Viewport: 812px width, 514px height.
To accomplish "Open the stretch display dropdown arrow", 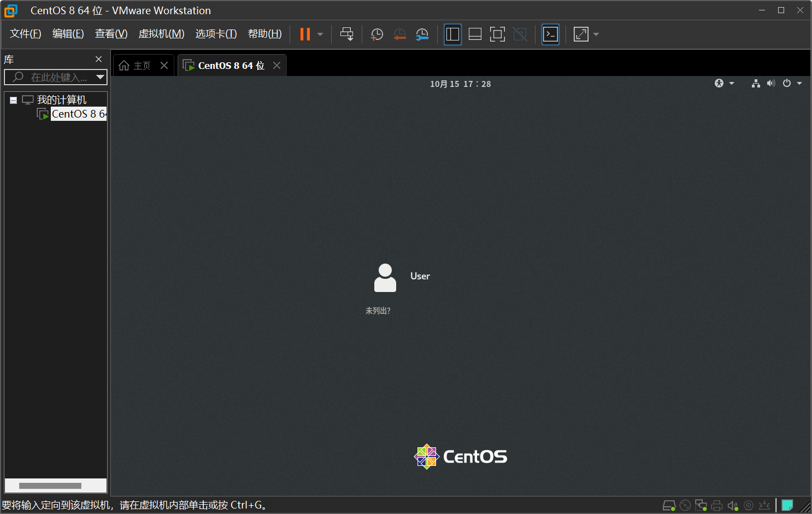I will [596, 34].
